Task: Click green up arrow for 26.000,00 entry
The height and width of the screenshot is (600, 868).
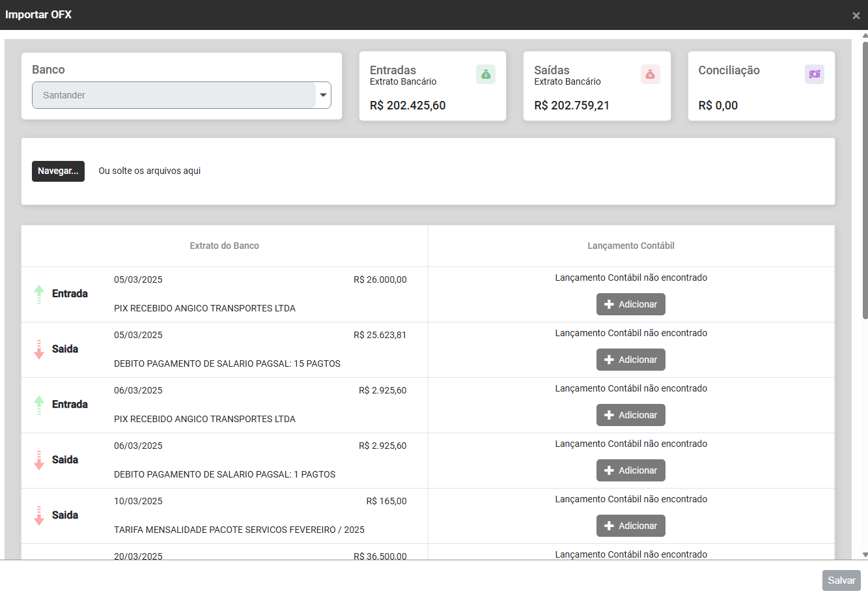Action: (x=39, y=294)
